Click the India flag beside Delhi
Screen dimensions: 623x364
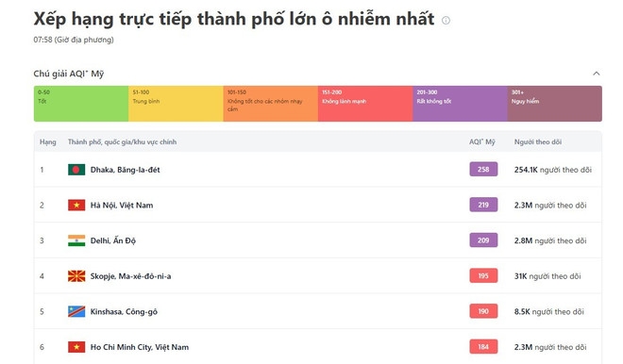pos(76,240)
